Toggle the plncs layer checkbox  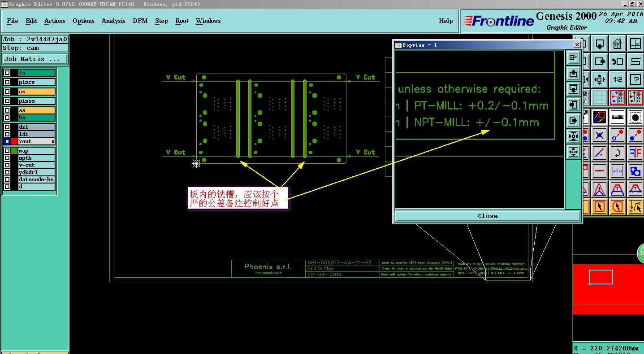(x=7, y=82)
